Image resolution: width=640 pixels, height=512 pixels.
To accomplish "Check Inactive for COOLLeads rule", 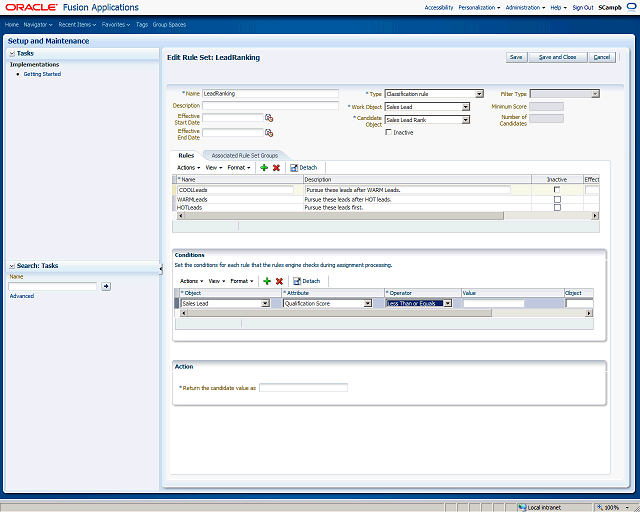I will coord(557,189).
